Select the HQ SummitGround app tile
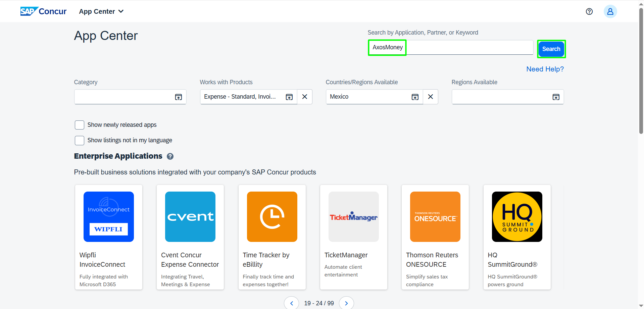This screenshot has height=309, width=644. pyautogui.click(x=517, y=237)
